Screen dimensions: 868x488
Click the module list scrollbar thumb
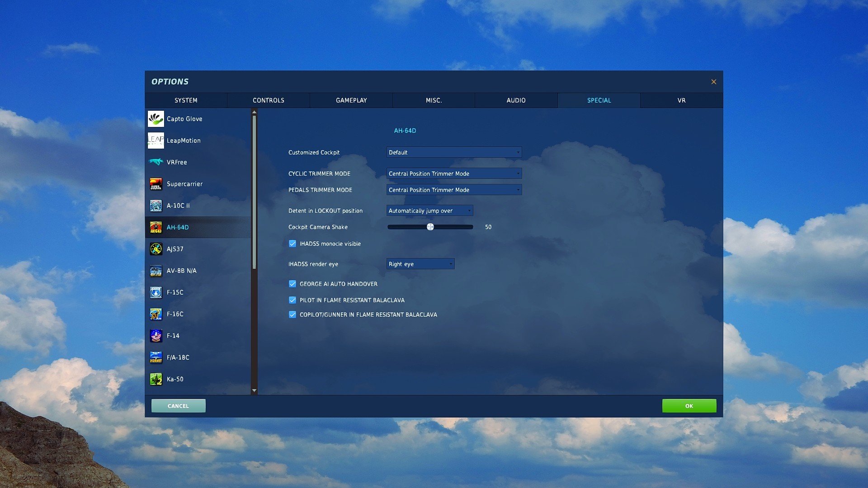(x=254, y=192)
